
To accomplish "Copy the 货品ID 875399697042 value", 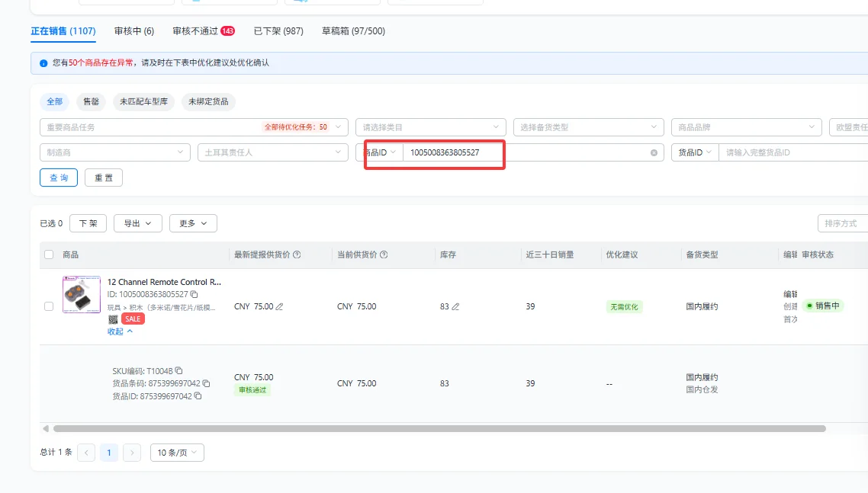I will coord(198,395).
